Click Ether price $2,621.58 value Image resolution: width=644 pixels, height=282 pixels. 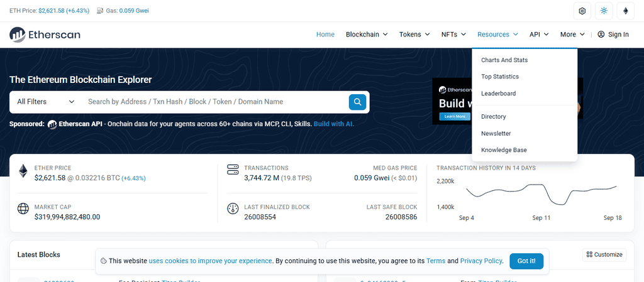(x=50, y=178)
